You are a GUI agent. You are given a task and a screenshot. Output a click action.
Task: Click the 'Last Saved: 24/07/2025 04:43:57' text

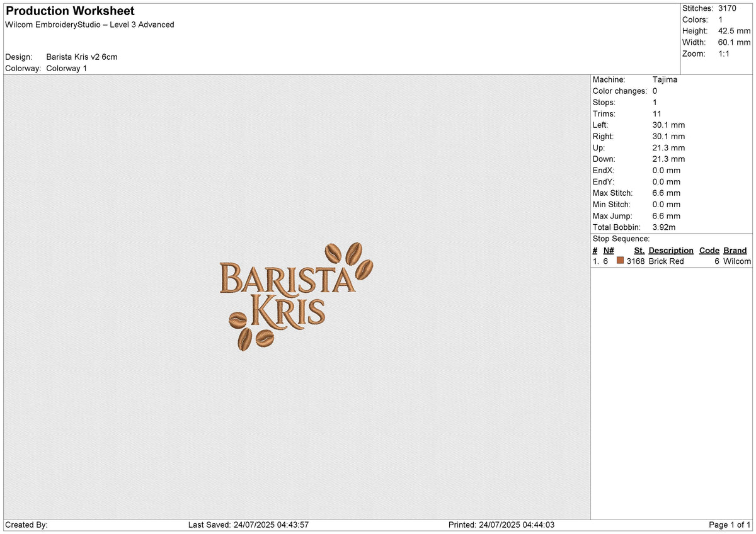[248, 525]
